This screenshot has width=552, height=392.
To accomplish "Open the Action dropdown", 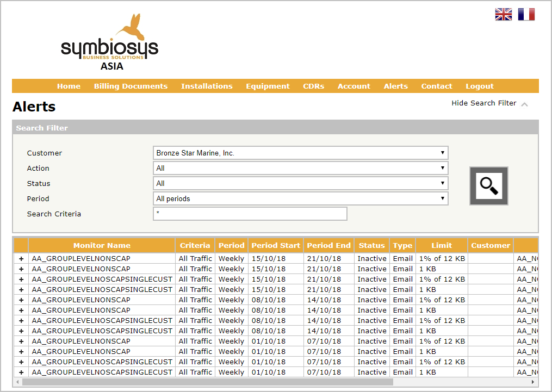I will [x=300, y=169].
